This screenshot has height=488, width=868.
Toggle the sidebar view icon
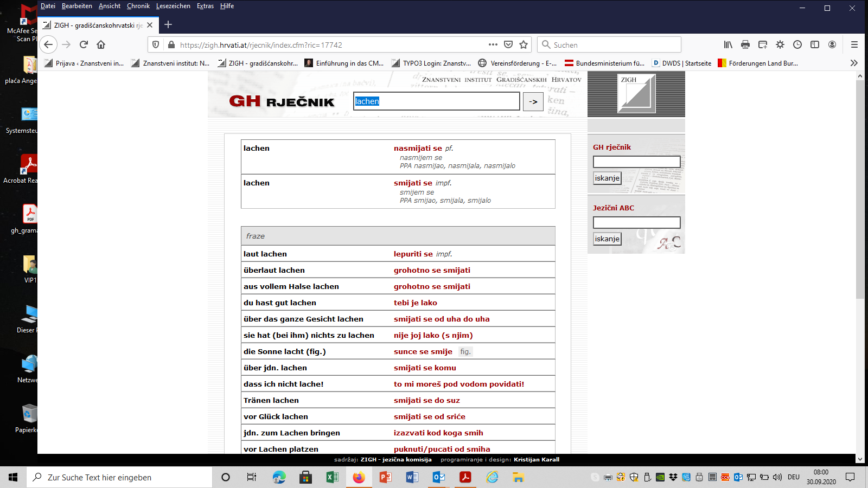[x=815, y=44]
